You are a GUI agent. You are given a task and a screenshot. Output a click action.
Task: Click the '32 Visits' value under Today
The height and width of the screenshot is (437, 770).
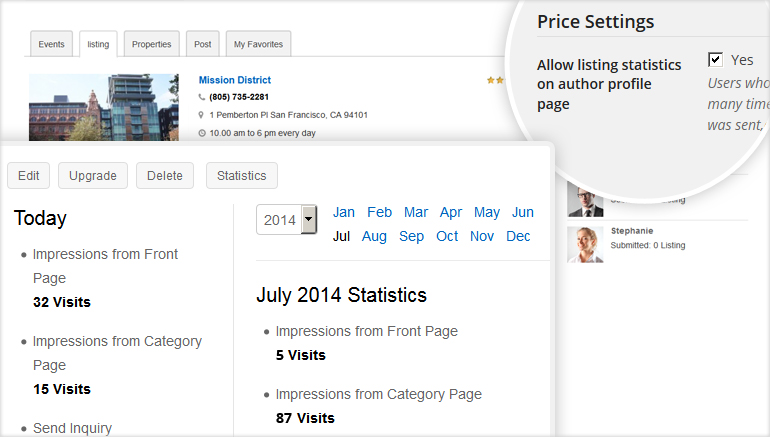pyautogui.click(x=62, y=302)
